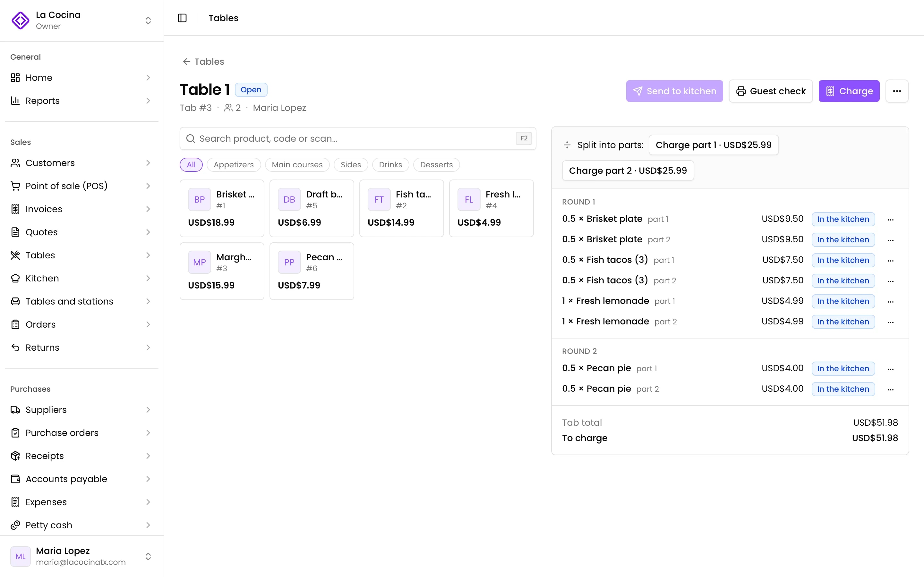924x577 pixels.
Task: Expand the Point of sale (POS) chevron
Action: click(148, 186)
